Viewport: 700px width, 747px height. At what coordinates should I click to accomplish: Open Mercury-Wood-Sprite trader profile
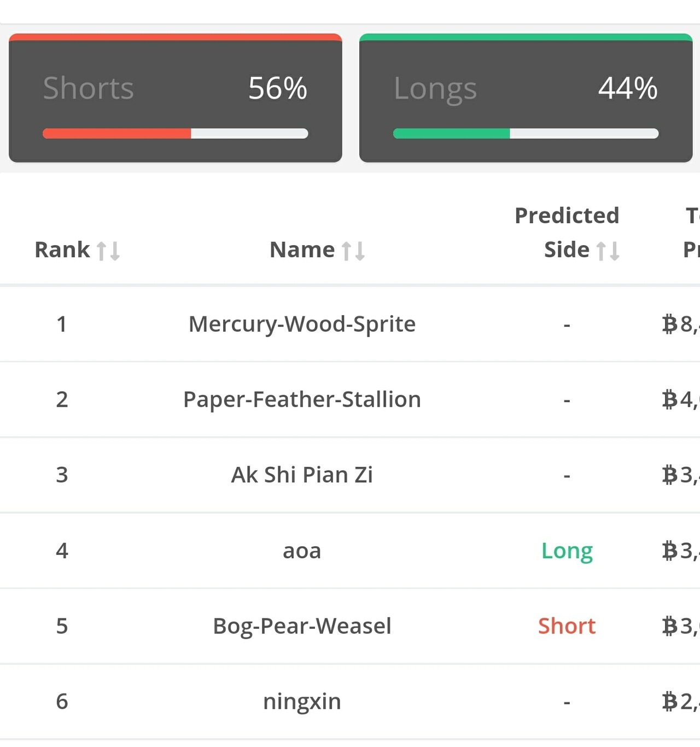click(302, 324)
